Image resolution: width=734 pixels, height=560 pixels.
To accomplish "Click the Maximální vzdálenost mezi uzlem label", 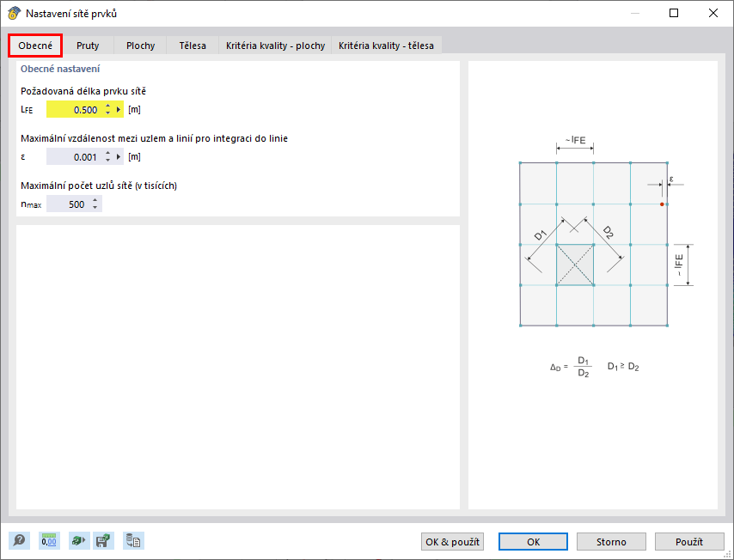I will click(x=154, y=138).
